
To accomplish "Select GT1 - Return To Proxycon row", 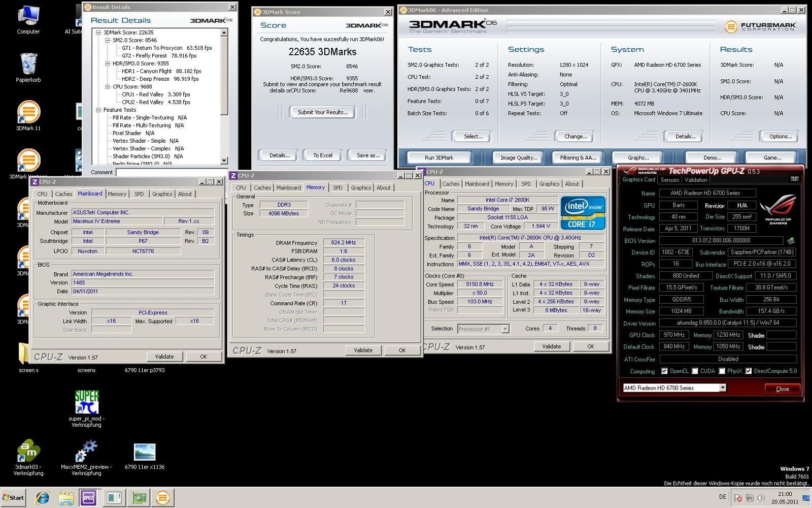I will (167, 48).
